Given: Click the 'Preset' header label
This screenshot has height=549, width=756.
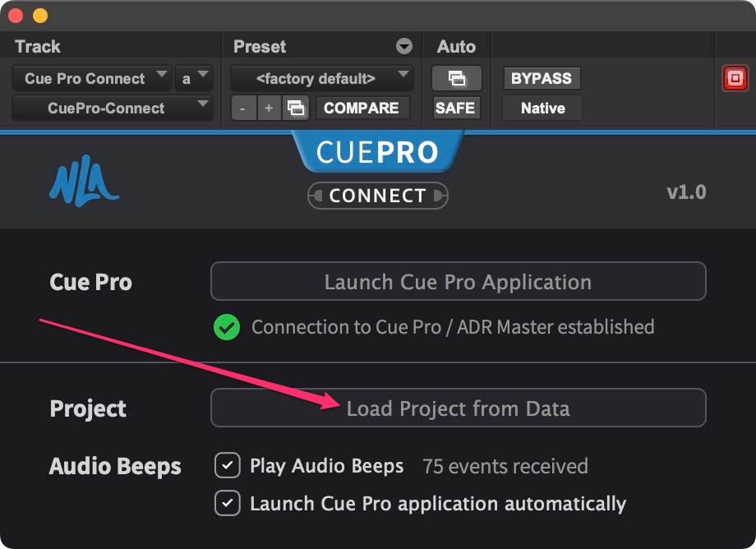Looking at the screenshot, I should tap(260, 47).
